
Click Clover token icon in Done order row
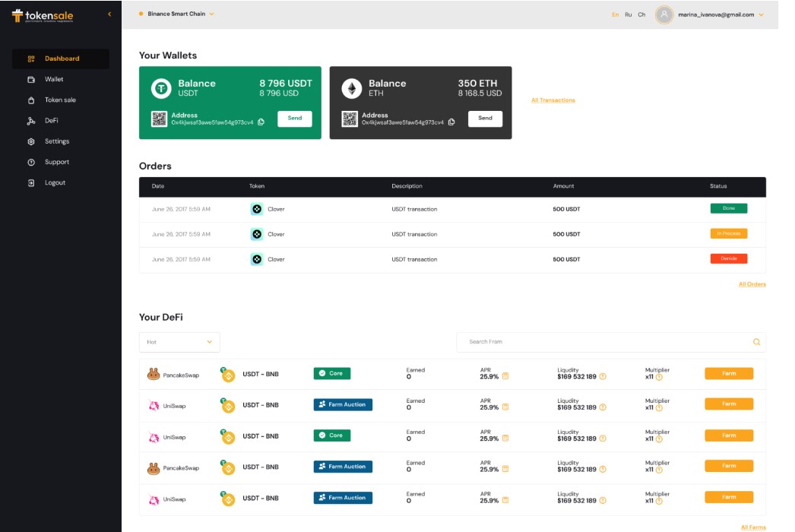pyautogui.click(x=257, y=209)
